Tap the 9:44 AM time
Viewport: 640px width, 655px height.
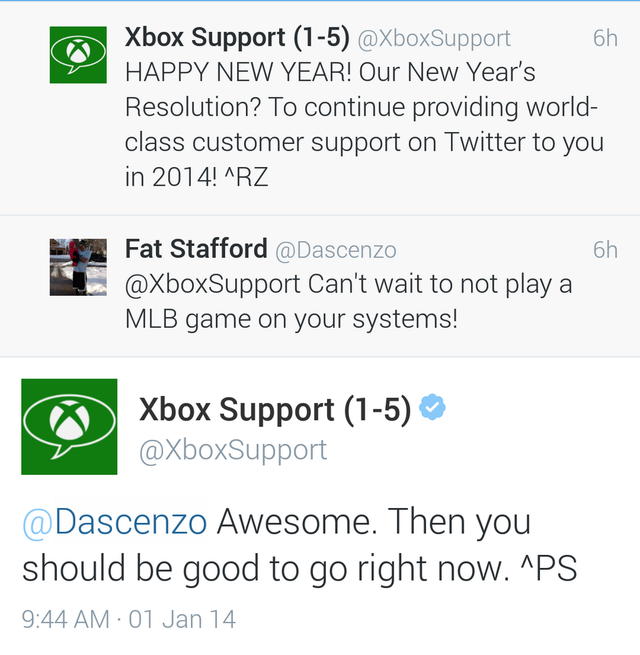pos(65,619)
